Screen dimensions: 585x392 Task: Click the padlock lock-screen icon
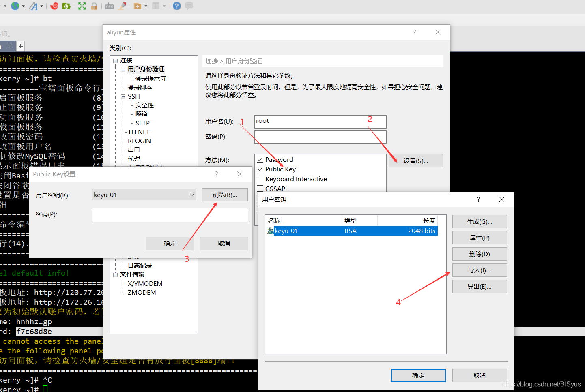click(x=94, y=6)
